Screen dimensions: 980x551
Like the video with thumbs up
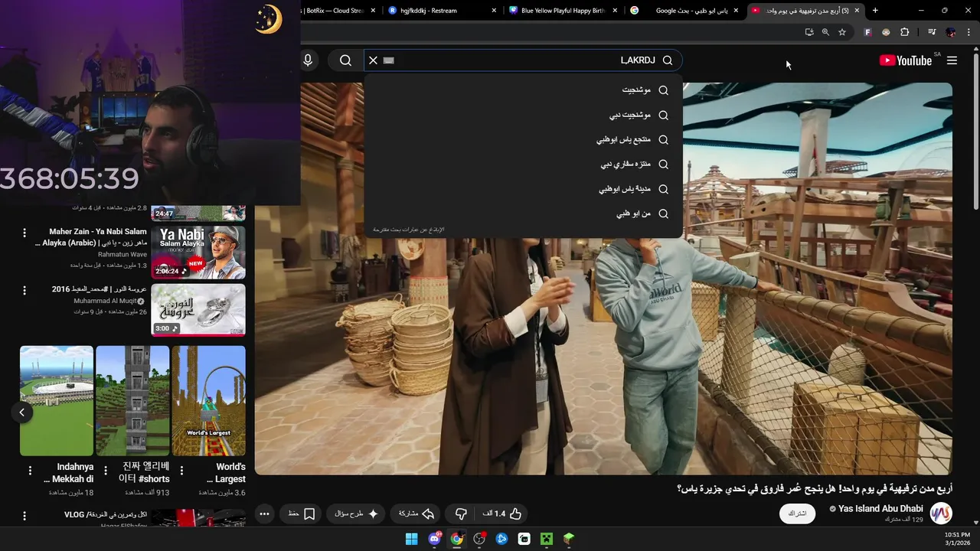(x=502, y=514)
